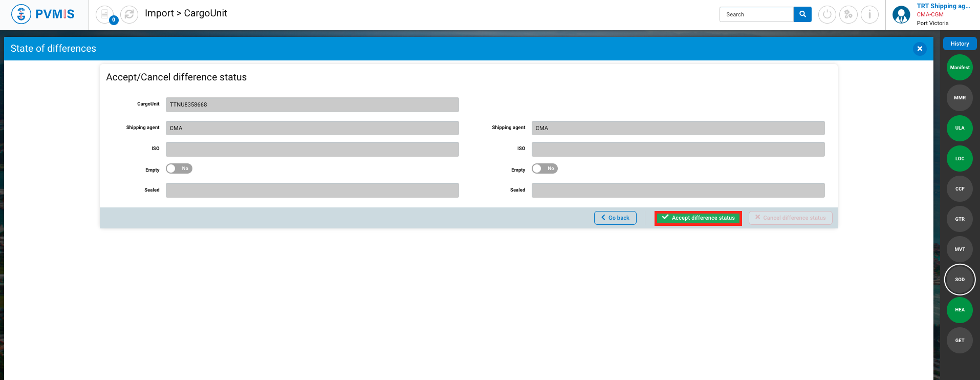Click the Go back button
980x380 pixels.
tap(615, 218)
